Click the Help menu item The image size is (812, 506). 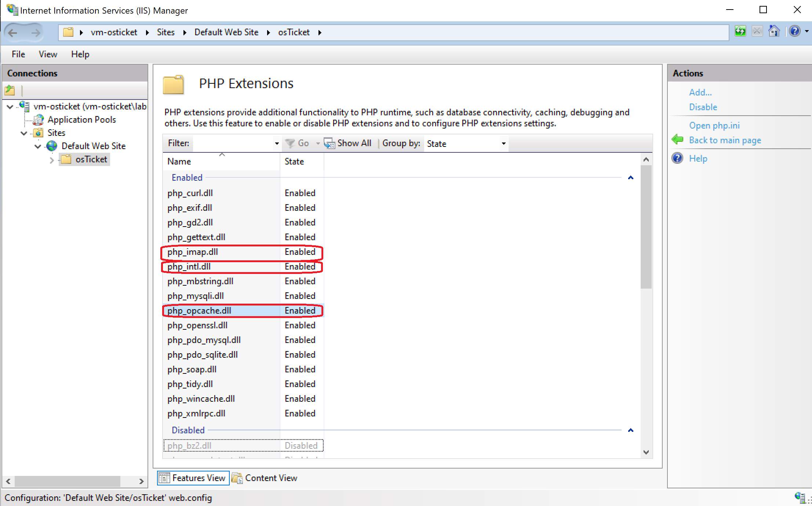80,54
